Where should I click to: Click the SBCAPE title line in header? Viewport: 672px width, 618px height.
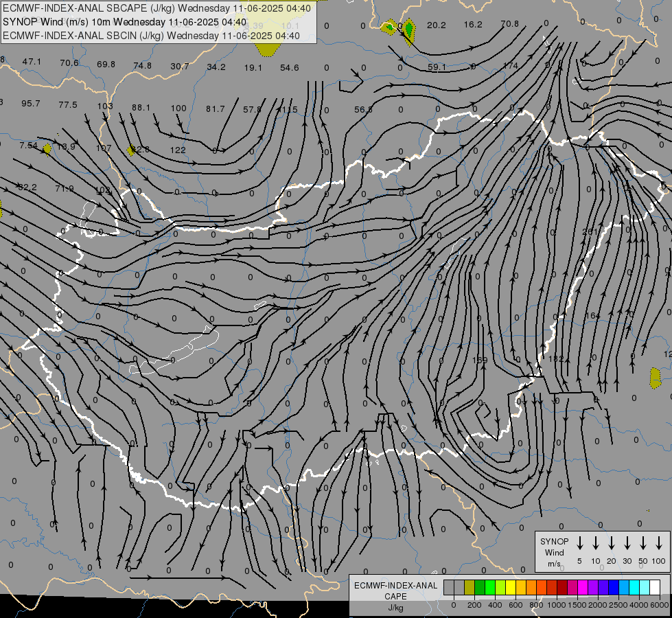(157, 8)
